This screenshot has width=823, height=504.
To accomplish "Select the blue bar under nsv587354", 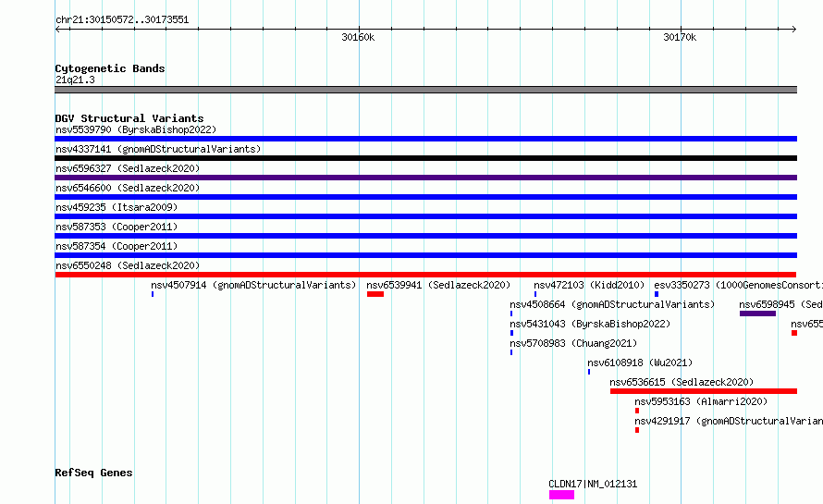I will [425, 255].
